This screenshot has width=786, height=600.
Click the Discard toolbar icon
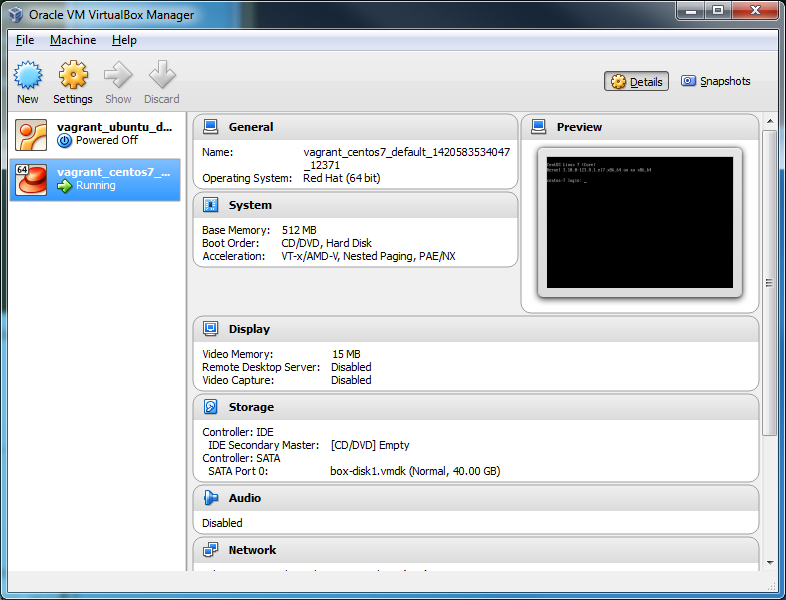point(161,76)
